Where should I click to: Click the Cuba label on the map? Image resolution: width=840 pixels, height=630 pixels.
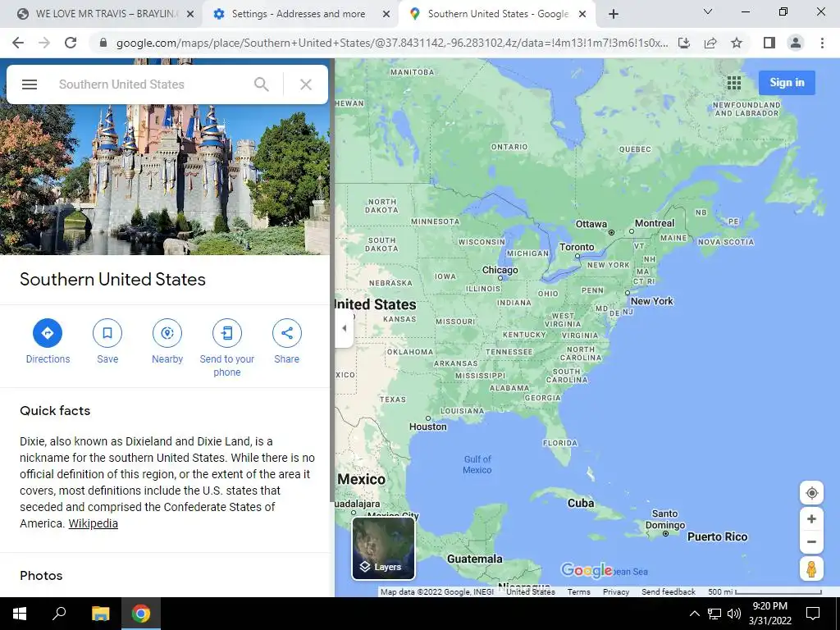coord(581,503)
